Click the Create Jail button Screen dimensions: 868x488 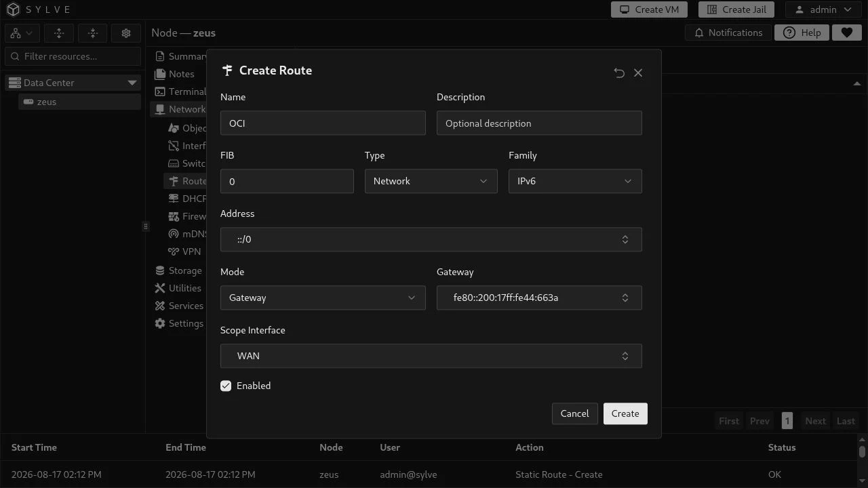click(736, 9)
